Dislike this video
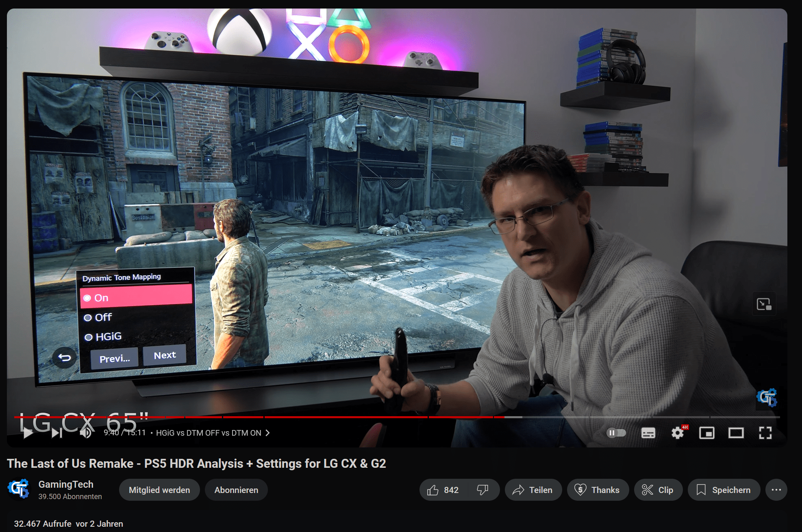This screenshot has width=802, height=532. click(x=483, y=490)
